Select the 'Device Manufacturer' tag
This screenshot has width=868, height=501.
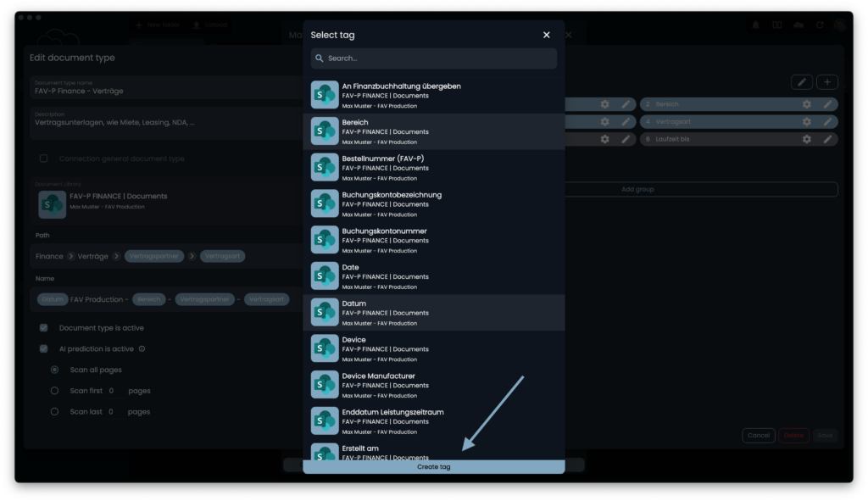pyautogui.click(x=433, y=386)
